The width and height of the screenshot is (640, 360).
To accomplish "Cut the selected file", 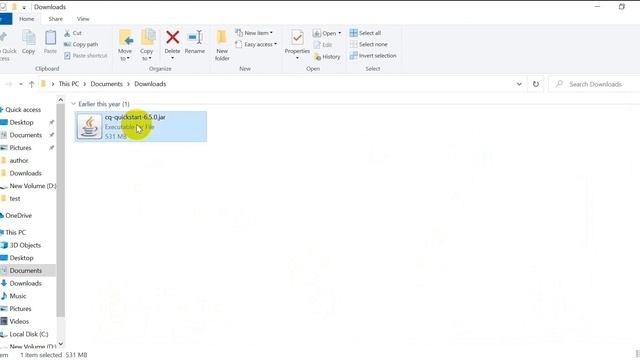I will pos(73,33).
